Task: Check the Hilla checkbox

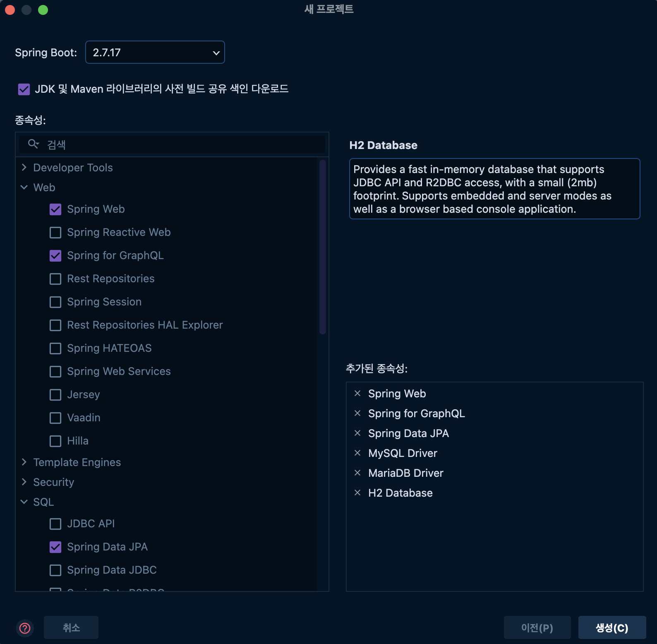Action: click(55, 441)
